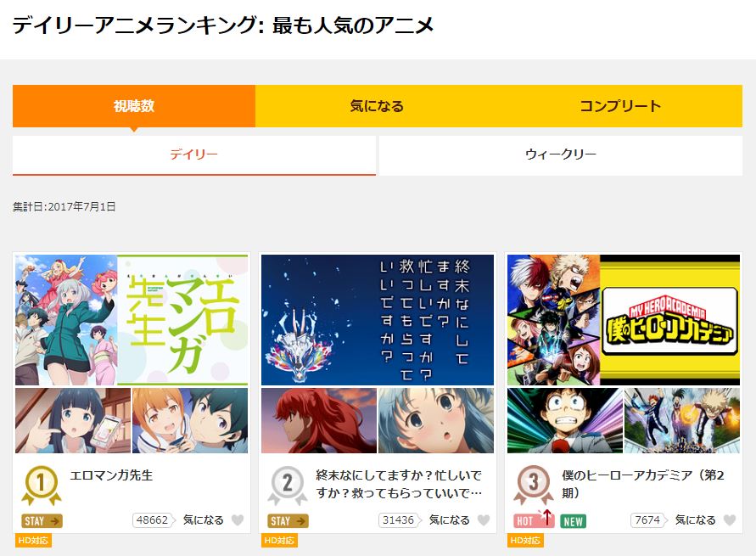Switch to ウィークリー ranking
Viewport: 756px width, 556px height.
pos(561,154)
